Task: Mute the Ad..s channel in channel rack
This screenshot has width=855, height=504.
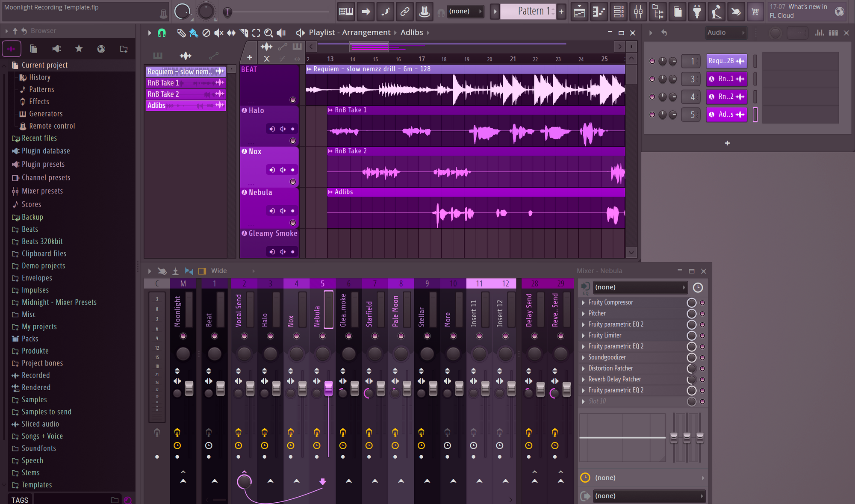Action: click(x=652, y=115)
